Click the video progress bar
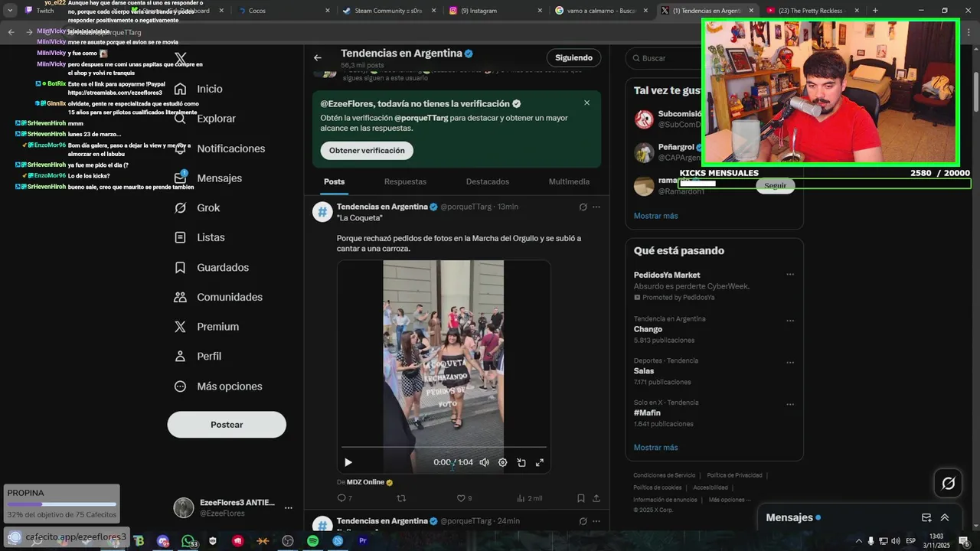Viewport: 980px width, 551px height. pyautogui.click(x=444, y=446)
